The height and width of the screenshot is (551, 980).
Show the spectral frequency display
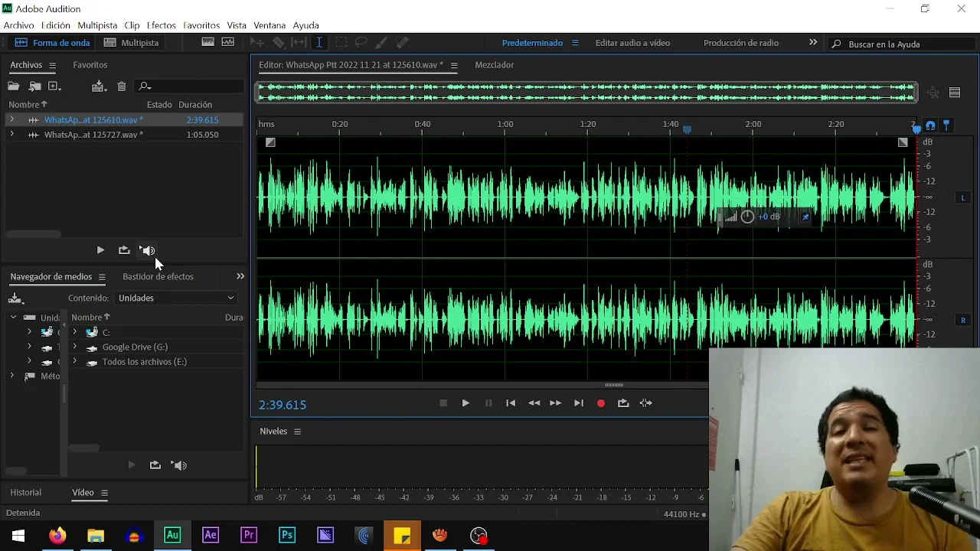tap(207, 43)
